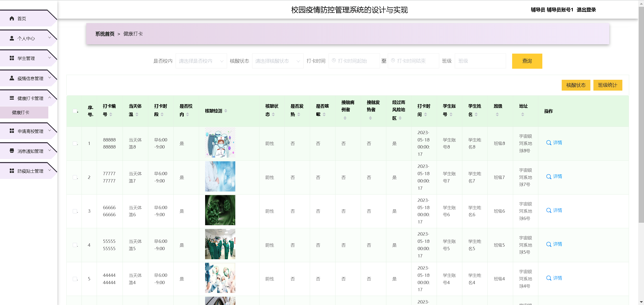Screen dimensions: 644x305
Task: Open the 申请离校管理 menu
Action: click(x=30, y=131)
